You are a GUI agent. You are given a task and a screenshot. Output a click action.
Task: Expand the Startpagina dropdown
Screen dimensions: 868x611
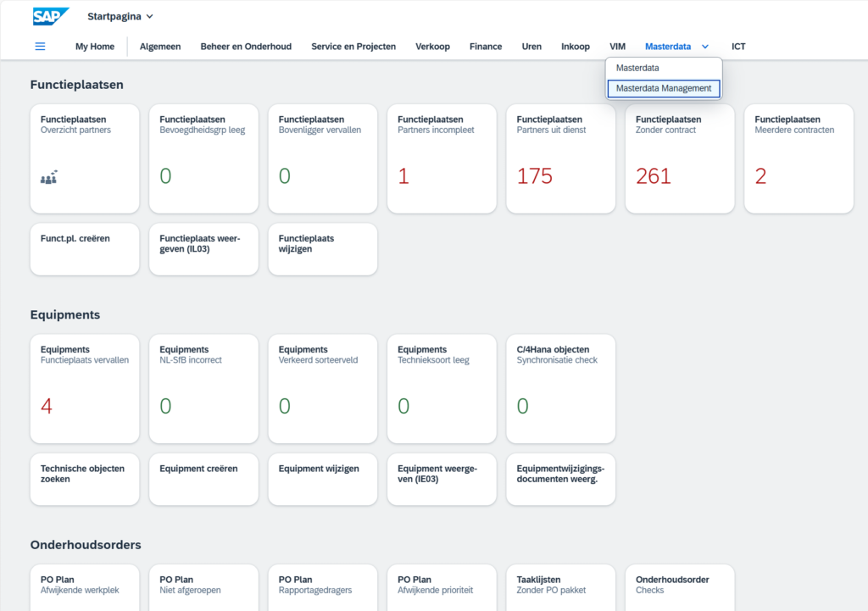pos(120,16)
